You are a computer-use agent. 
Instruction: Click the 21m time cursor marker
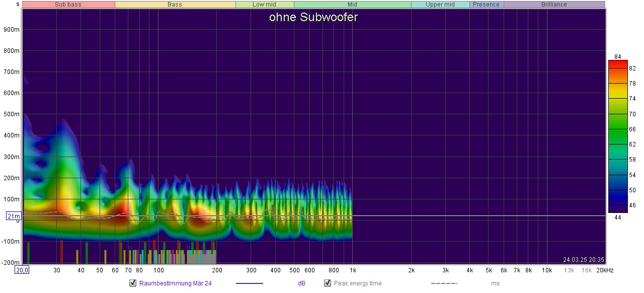[13, 216]
